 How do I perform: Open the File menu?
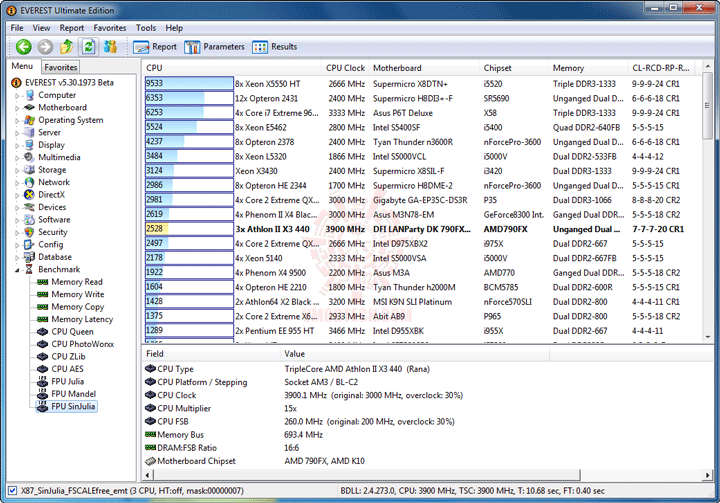point(17,28)
